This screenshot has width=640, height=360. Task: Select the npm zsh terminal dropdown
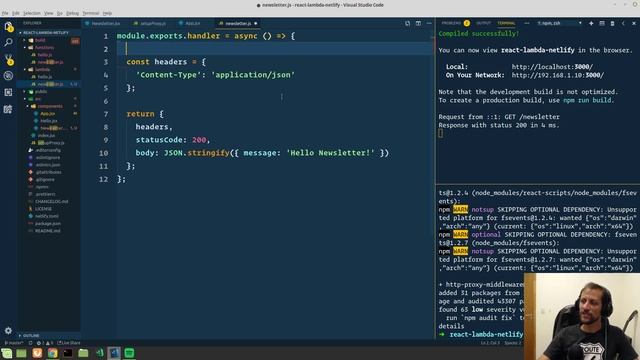click(x=559, y=23)
